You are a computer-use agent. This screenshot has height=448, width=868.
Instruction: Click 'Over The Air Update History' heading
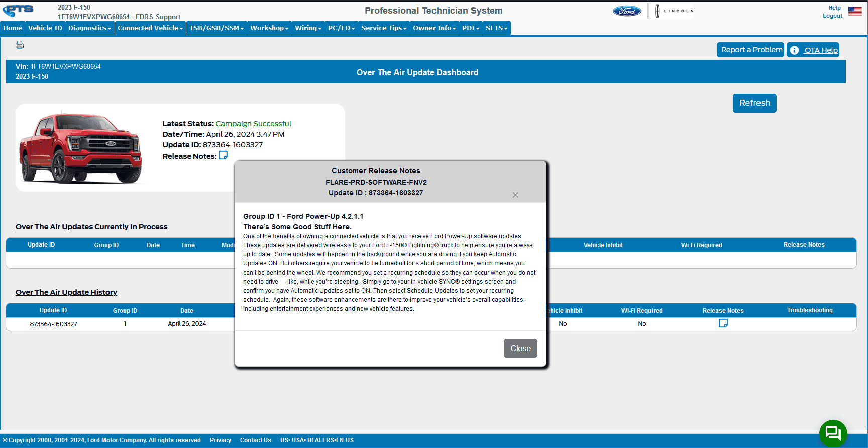pos(66,292)
